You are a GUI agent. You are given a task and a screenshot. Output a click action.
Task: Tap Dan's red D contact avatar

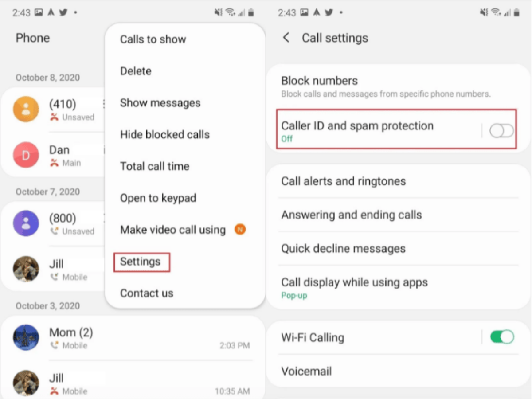(26, 155)
